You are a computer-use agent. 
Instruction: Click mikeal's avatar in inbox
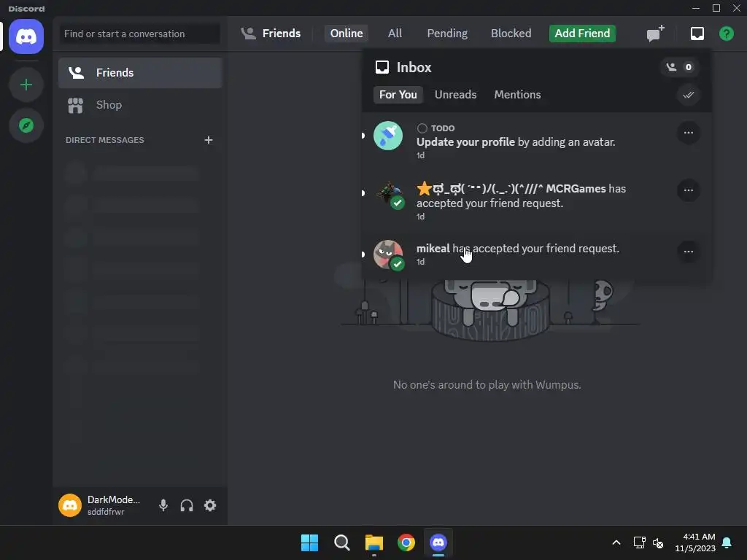[388, 254]
